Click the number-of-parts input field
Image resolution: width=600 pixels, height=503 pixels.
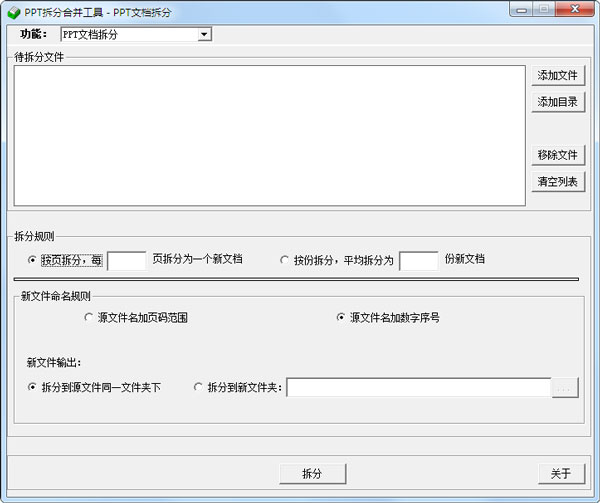click(419, 260)
